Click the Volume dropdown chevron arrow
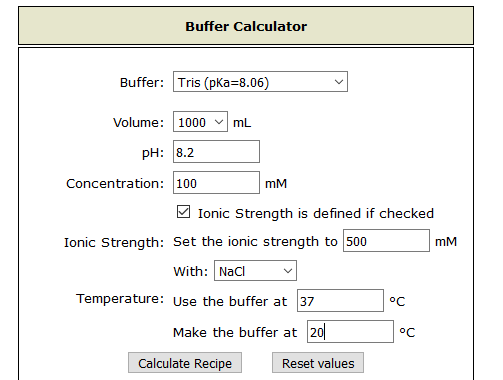503x380 pixels. click(x=219, y=122)
